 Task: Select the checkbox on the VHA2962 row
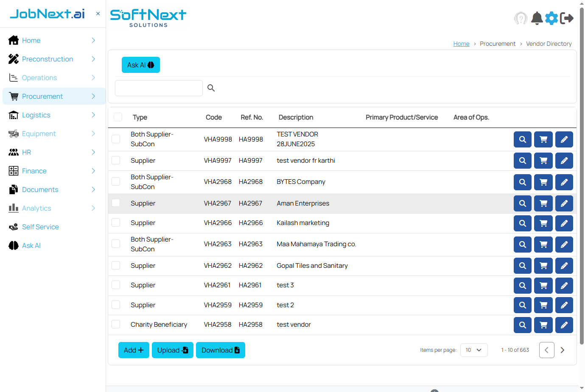[116, 265]
